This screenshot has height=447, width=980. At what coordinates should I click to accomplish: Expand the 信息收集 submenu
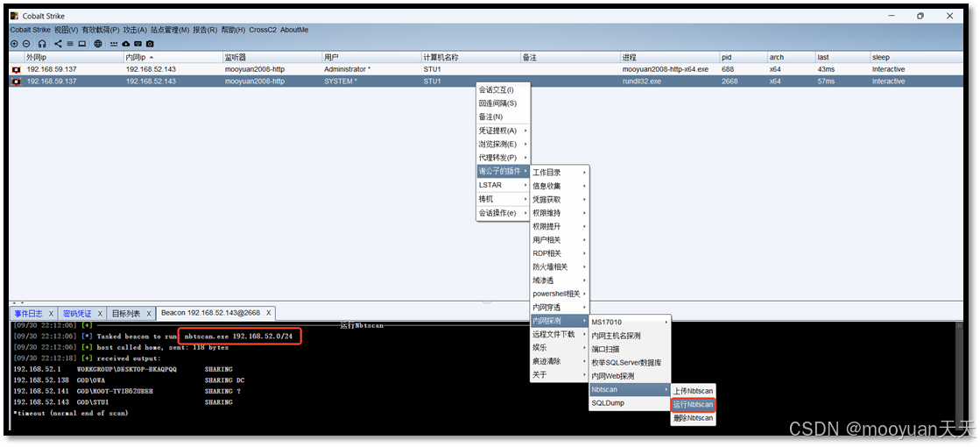(560, 186)
